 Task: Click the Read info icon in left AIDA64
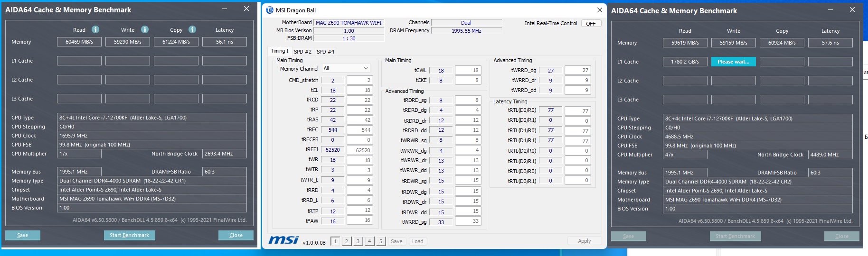95,29
